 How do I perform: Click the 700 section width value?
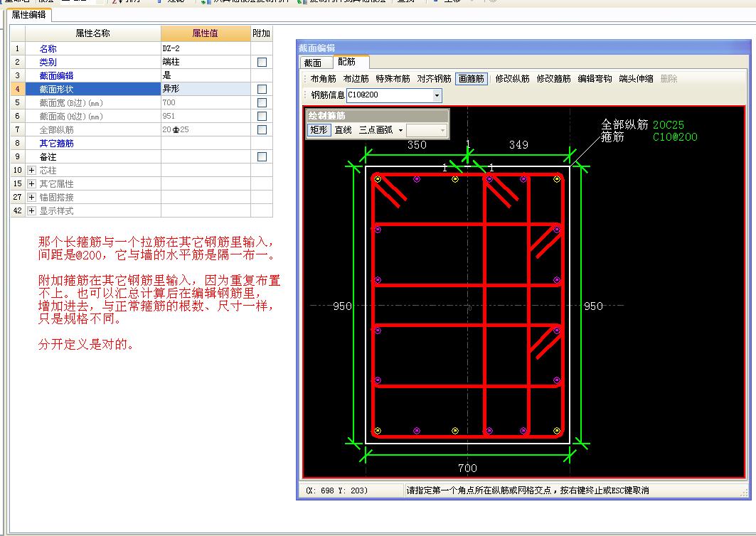coord(206,102)
